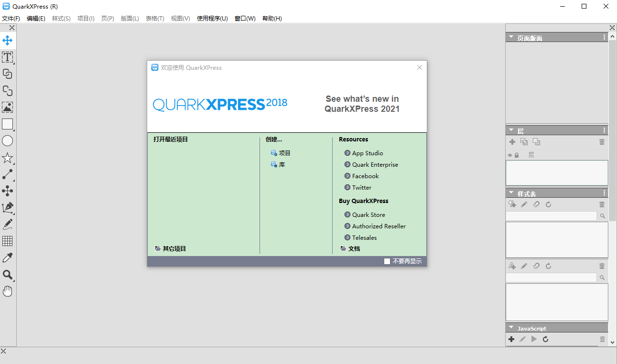Image resolution: width=617 pixels, height=364 pixels.
Task: Open the App Studio link
Action: [364, 153]
